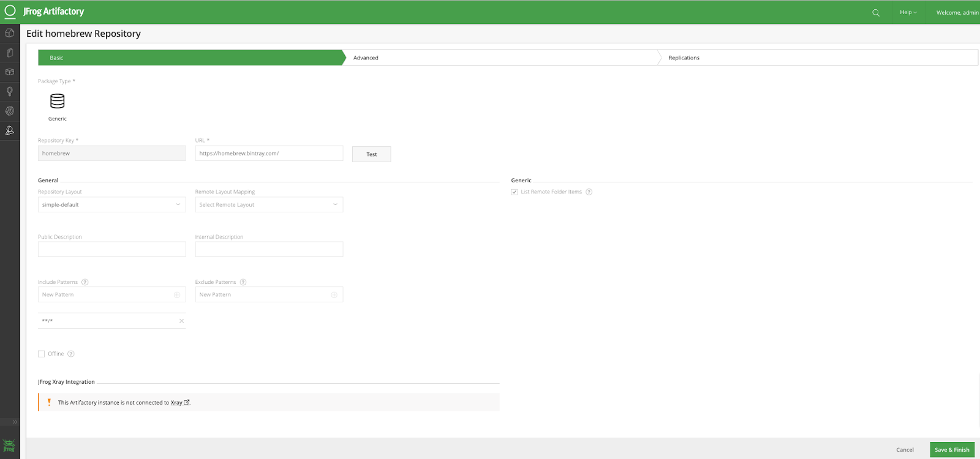
Task: Show help for Exclude Patterns
Action: [243, 282]
